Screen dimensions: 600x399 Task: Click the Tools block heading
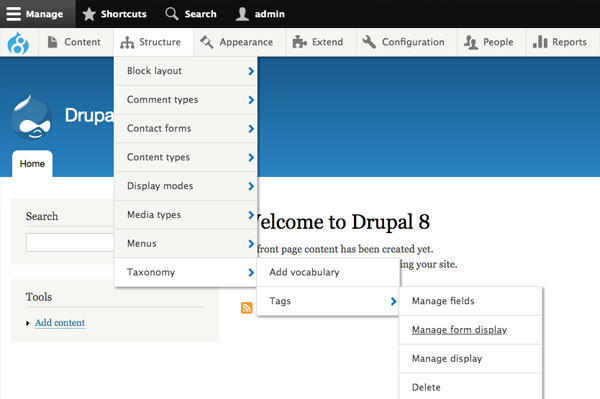pyautogui.click(x=39, y=297)
